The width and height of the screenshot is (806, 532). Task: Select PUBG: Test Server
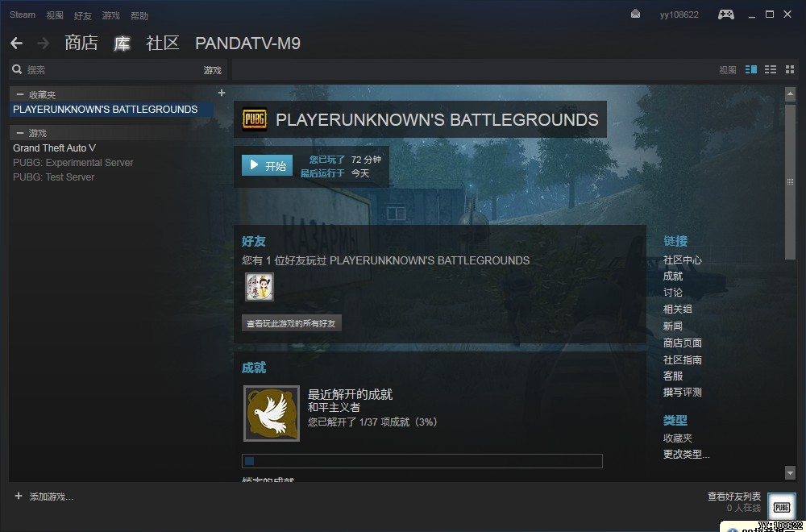[53, 177]
